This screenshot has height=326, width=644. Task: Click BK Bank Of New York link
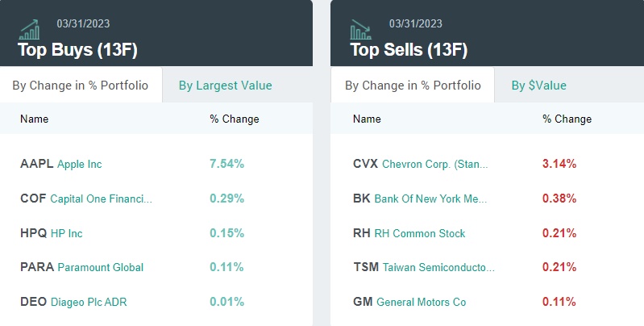point(420,199)
